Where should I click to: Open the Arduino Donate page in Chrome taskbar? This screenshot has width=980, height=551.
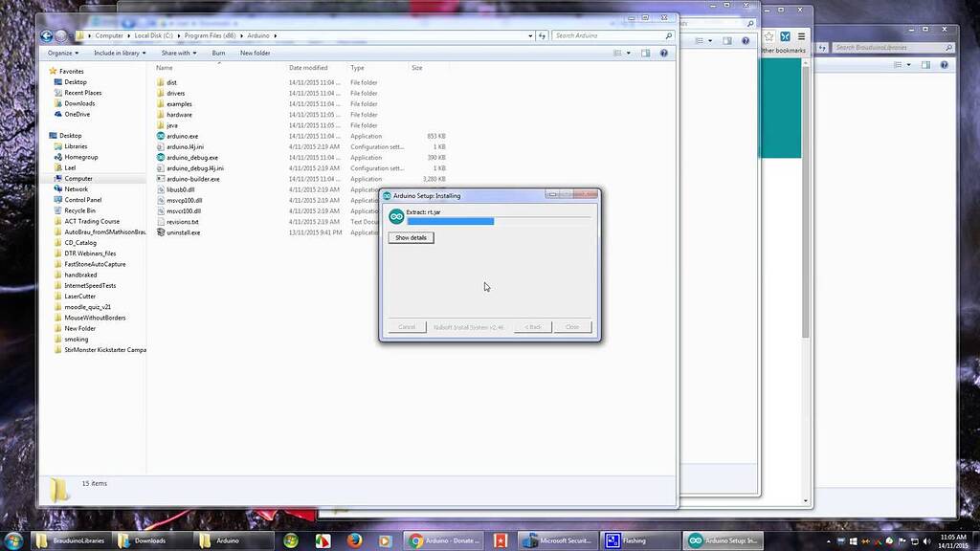coord(445,540)
